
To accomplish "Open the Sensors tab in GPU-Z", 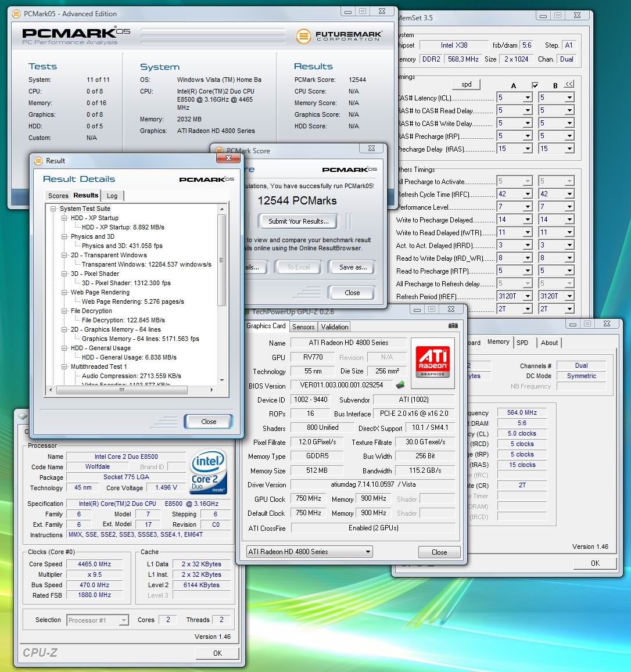I will click(x=303, y=326).
